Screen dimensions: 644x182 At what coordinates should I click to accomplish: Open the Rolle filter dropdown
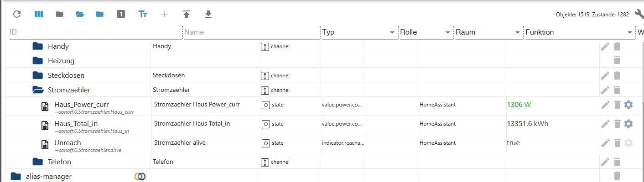[x=447, y=32]
